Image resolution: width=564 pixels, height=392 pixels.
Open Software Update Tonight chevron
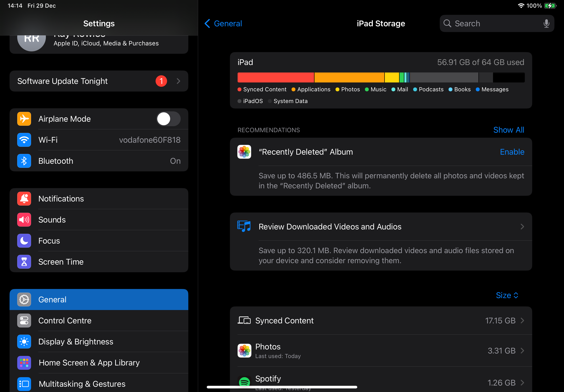coord(179,81)
